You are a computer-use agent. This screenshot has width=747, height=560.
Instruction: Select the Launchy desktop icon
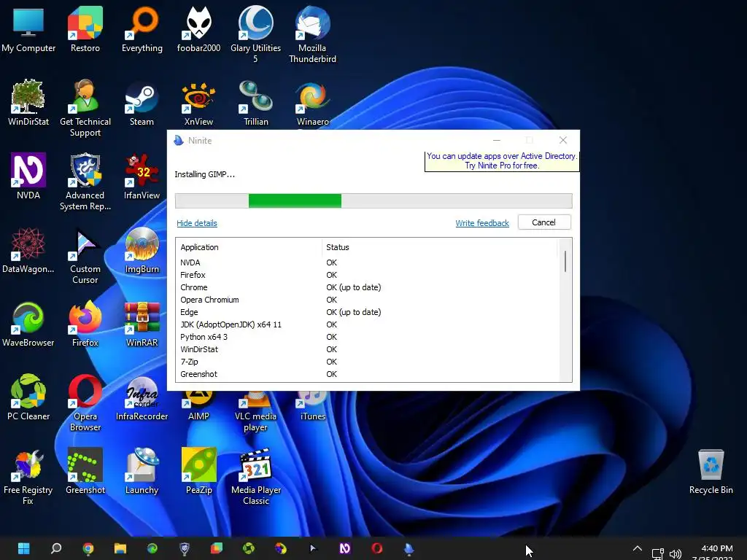[x=142, y=472]
